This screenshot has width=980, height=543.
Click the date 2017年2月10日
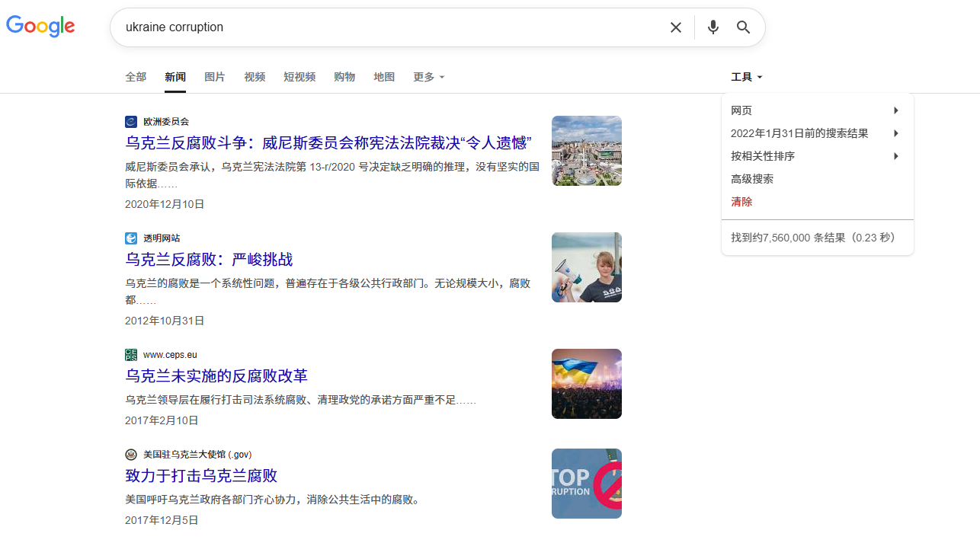pyautogui.click(x=162, y=420)
